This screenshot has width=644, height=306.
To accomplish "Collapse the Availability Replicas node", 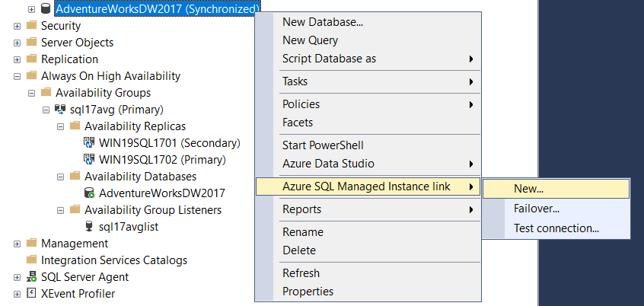I will (60, 126).
